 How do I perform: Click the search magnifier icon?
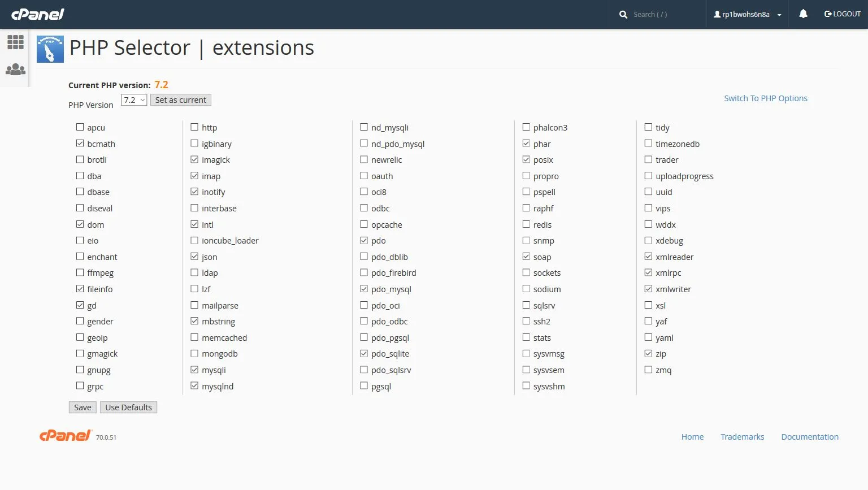pos(623,15)
